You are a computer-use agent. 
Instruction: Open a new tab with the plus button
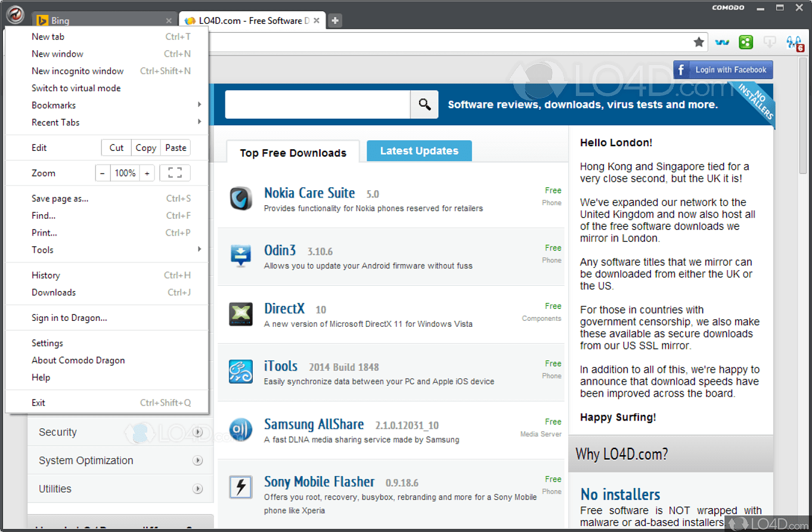click(x=335, y=20)
